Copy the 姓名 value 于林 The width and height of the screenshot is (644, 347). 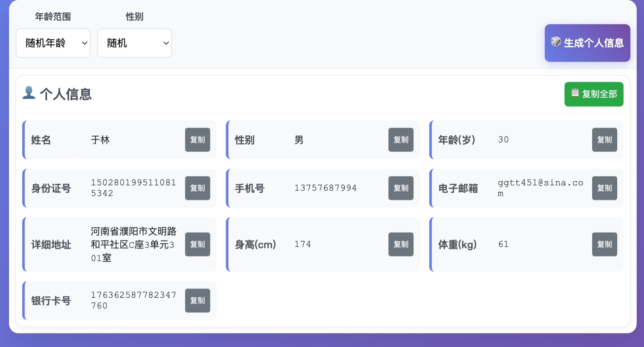tap(197, 140)
